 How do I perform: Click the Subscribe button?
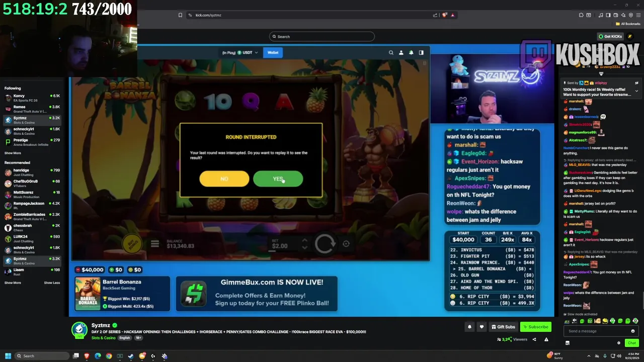[535, 327]
